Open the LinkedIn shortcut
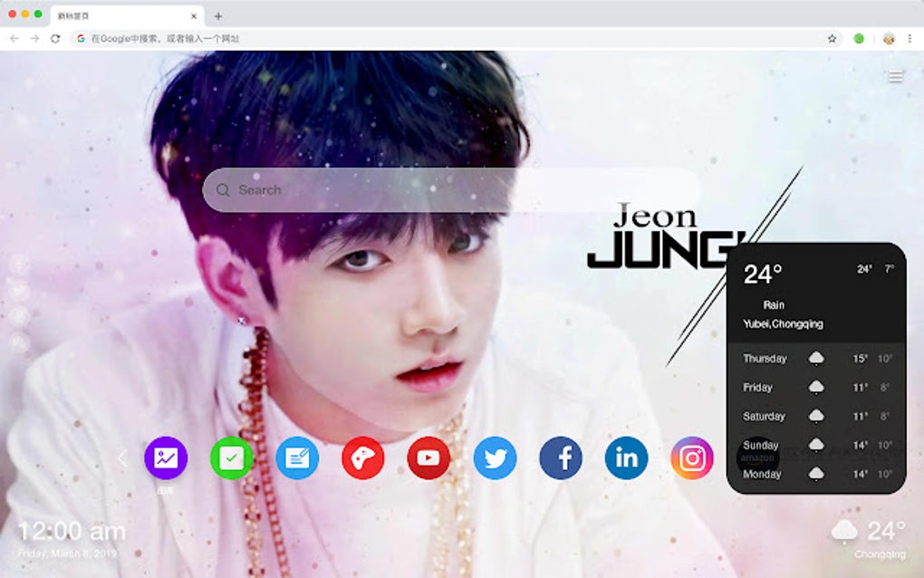 625,458
